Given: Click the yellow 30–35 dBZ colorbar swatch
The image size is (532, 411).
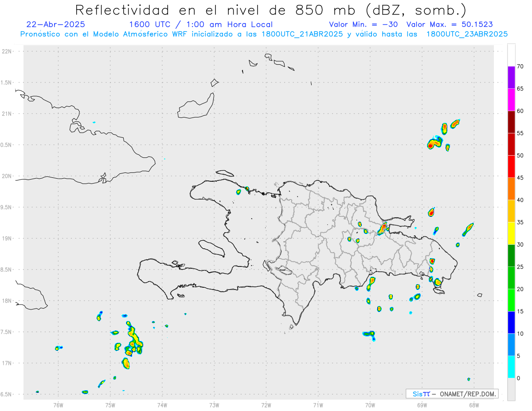Looking at the screenshot, I should (x=511, y=233).
